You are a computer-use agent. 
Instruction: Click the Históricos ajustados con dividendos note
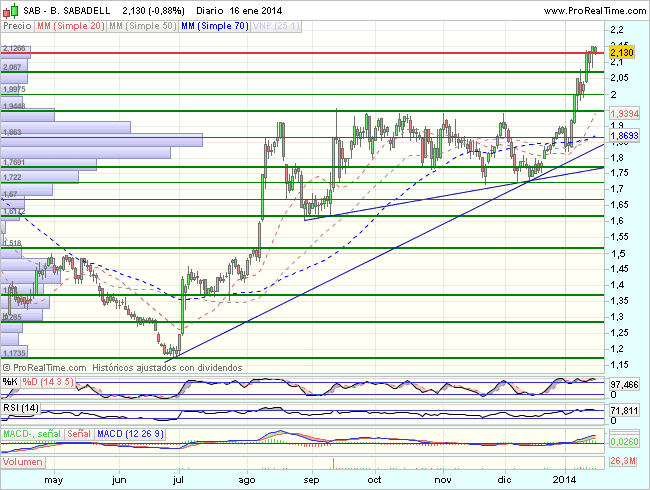tap(167, 368)
